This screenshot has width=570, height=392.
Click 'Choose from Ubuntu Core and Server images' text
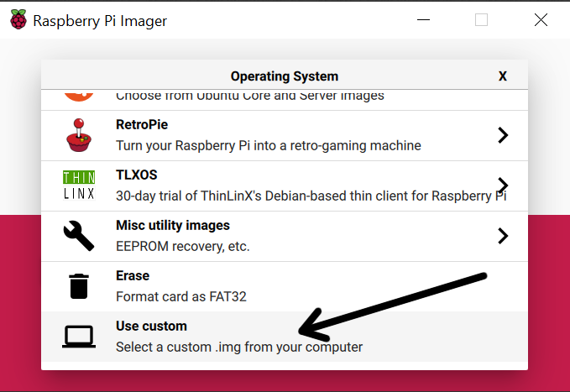[x=249, y=96]
